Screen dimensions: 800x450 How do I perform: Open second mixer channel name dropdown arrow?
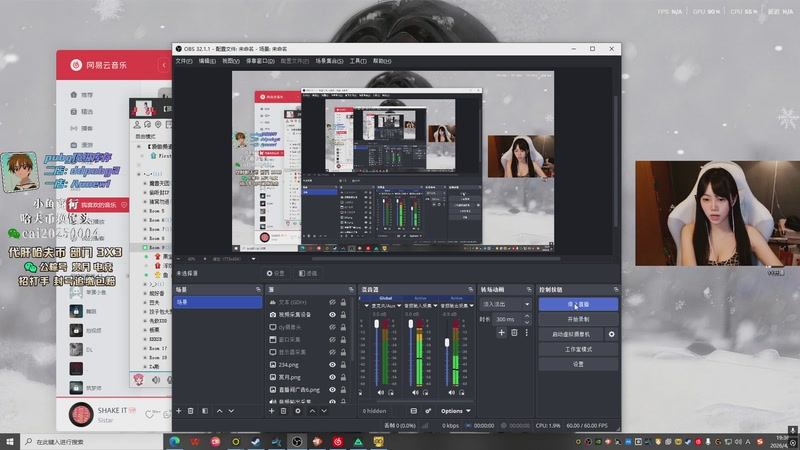tap(435, 306)
